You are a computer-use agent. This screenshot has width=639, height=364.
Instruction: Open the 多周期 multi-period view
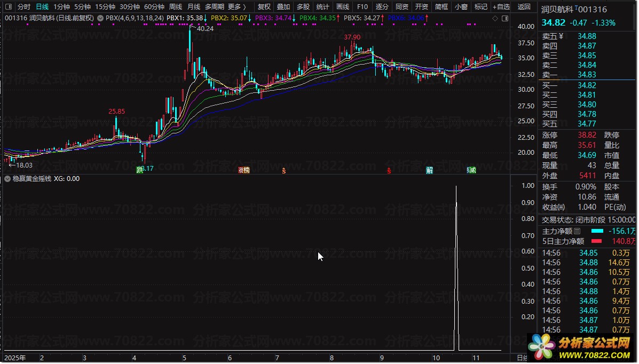coord(215,6)
